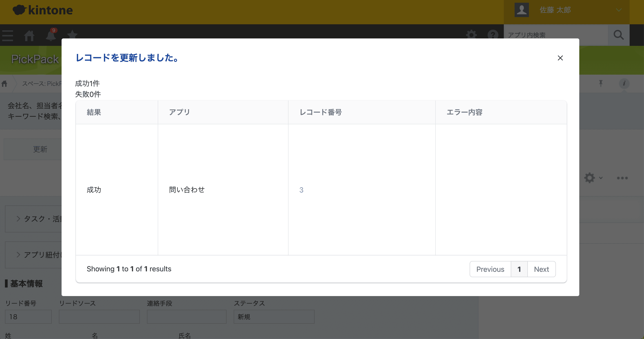This screenshot has width=644, height=339.
Task: Click the ステータス field showing 新規
Action: (274, 317)
